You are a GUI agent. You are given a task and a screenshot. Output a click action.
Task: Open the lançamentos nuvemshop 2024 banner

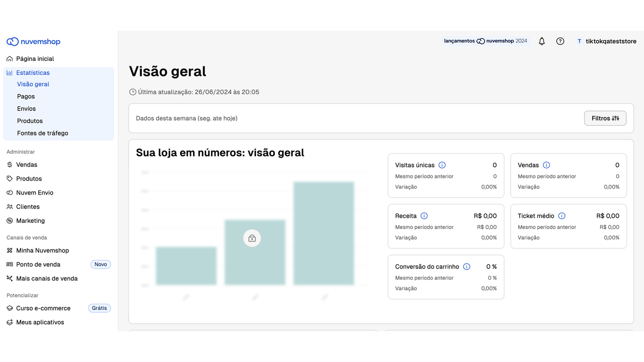486,41
